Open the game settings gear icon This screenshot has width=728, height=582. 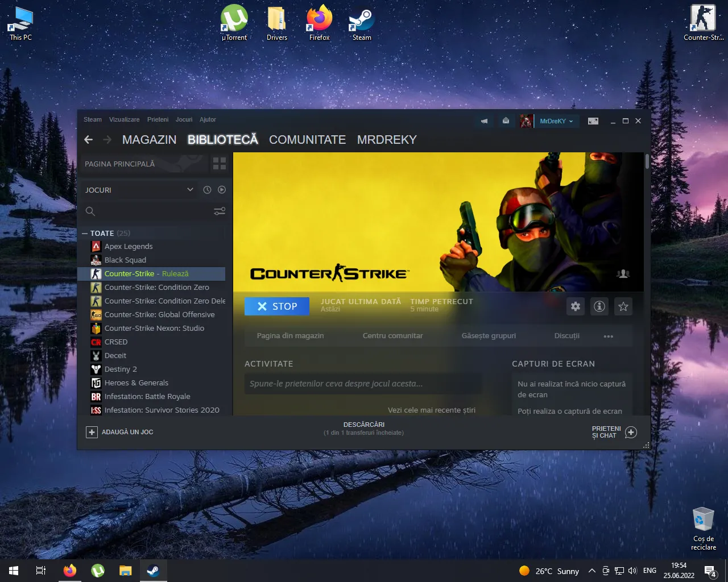(576, 306)
